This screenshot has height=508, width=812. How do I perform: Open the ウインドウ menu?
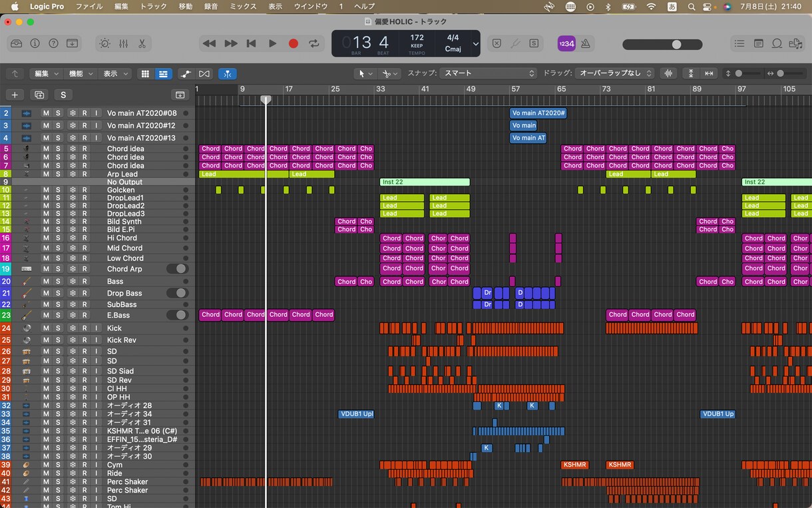(311, 6)
